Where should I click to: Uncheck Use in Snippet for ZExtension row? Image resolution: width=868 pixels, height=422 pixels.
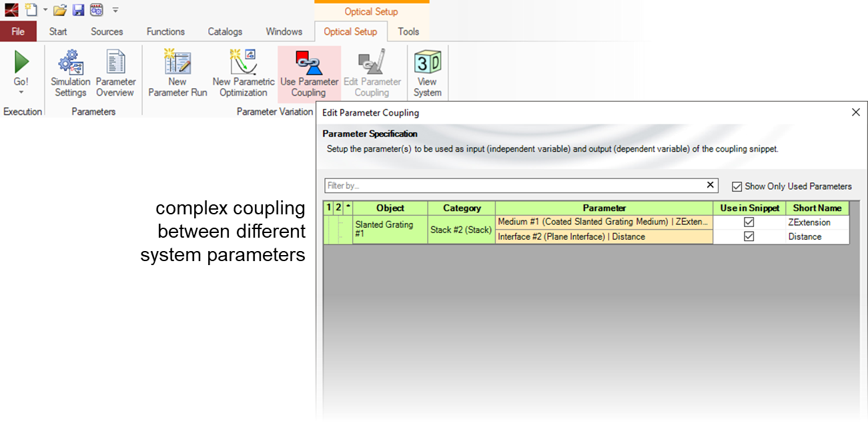point(749,222)
